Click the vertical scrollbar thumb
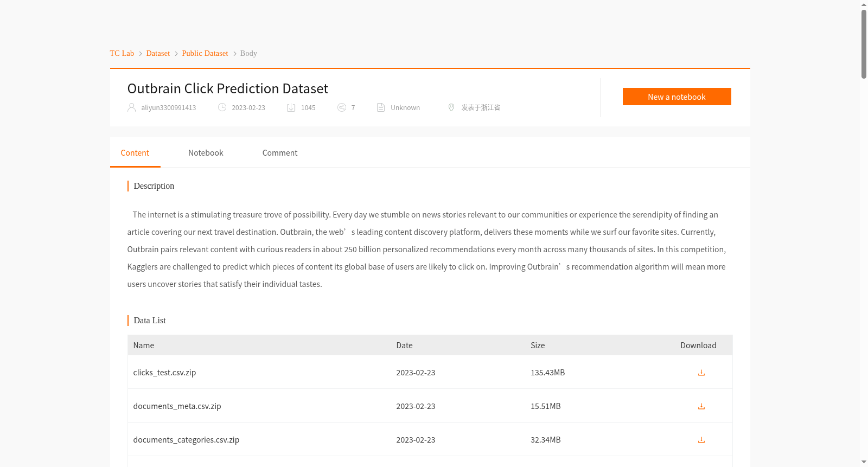The height and width of the screenshot is (467, 868). (x=864, y=44)
